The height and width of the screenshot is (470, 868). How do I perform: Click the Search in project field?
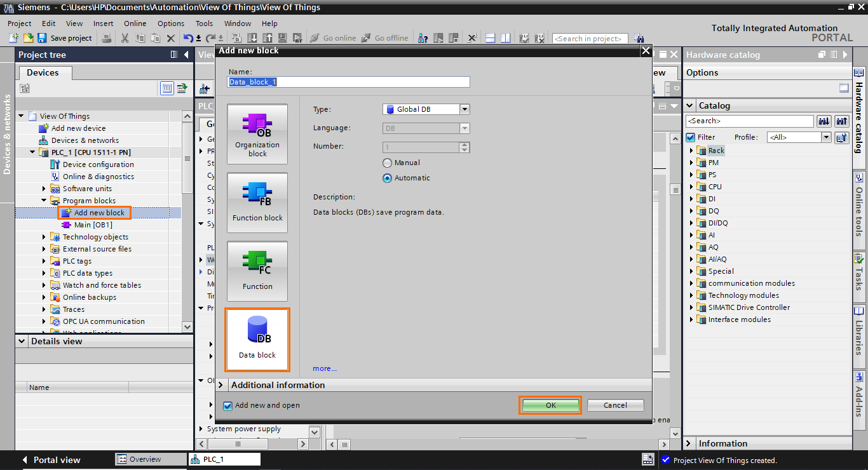(x=590, y=39)
